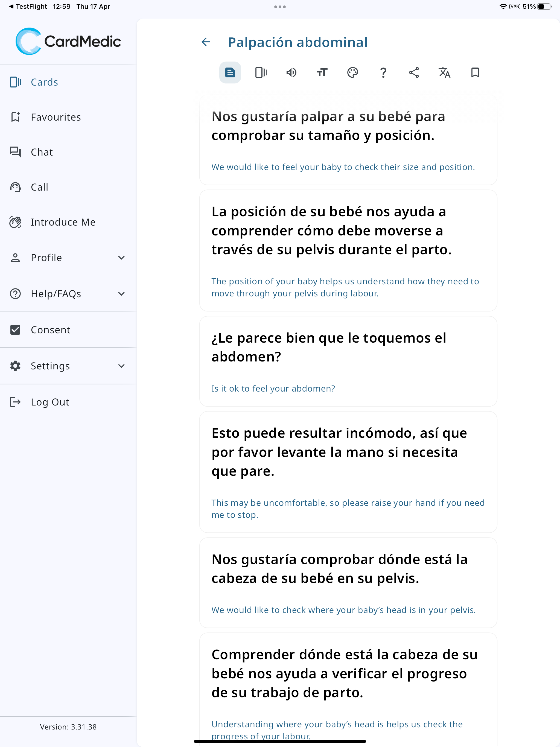Image resolution: width=560 pixels, height=747 pixels.
Task: Expand the Settings dropdown chevron
Action: click(x=121, y=366)
